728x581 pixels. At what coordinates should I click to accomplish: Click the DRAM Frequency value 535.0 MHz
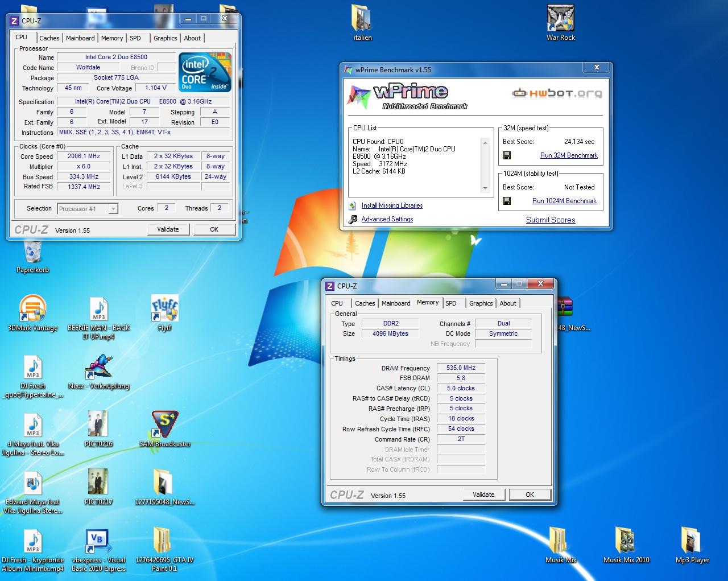(x=461, y=368)
